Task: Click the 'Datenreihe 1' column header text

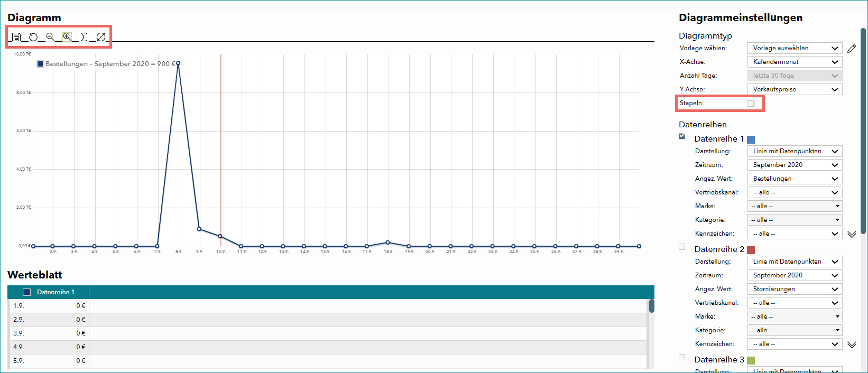Action: pyautogui.click(x=56, y=292)
